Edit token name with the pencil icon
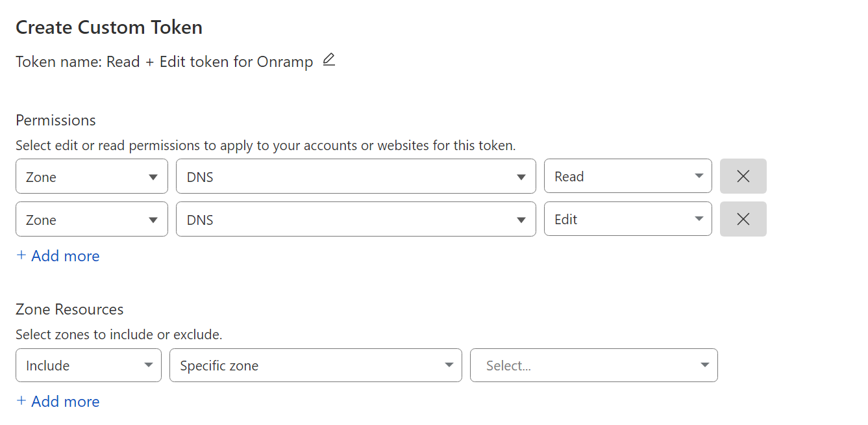This screenshot has height=425, width=868. click(x=329, y=60)
